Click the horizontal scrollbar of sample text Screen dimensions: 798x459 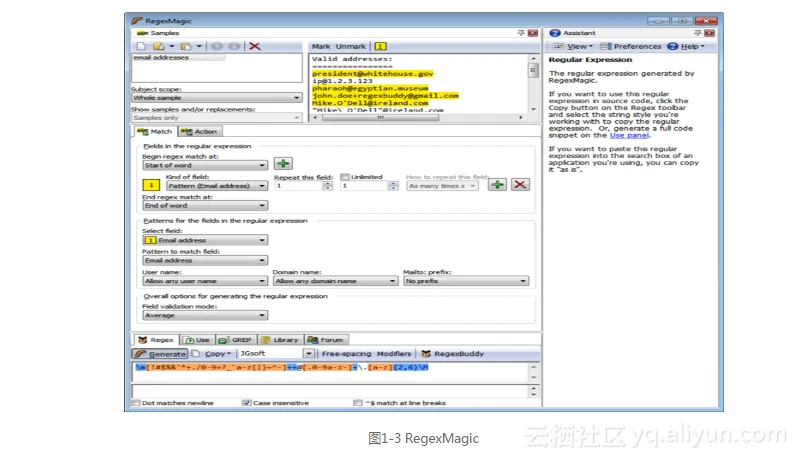380,118
